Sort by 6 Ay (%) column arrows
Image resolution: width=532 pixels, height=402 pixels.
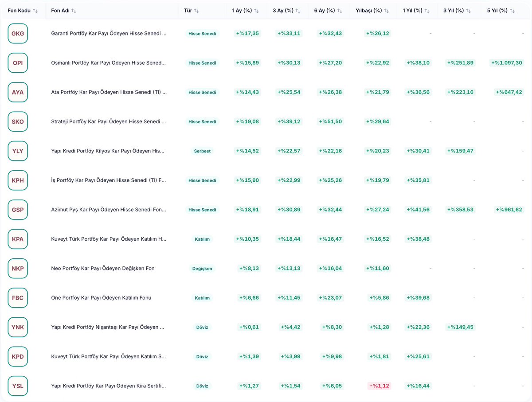[340, 11]
